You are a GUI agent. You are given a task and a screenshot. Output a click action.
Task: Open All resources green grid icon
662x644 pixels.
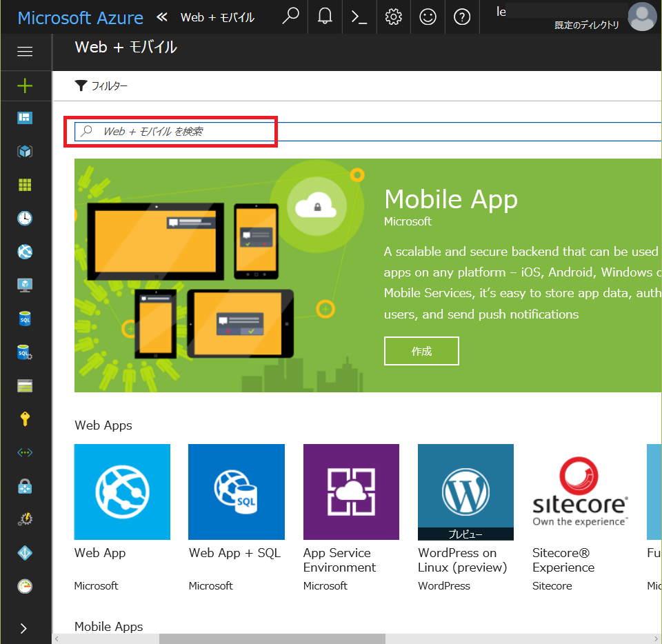pyautogui.click(x=25, y=185)
